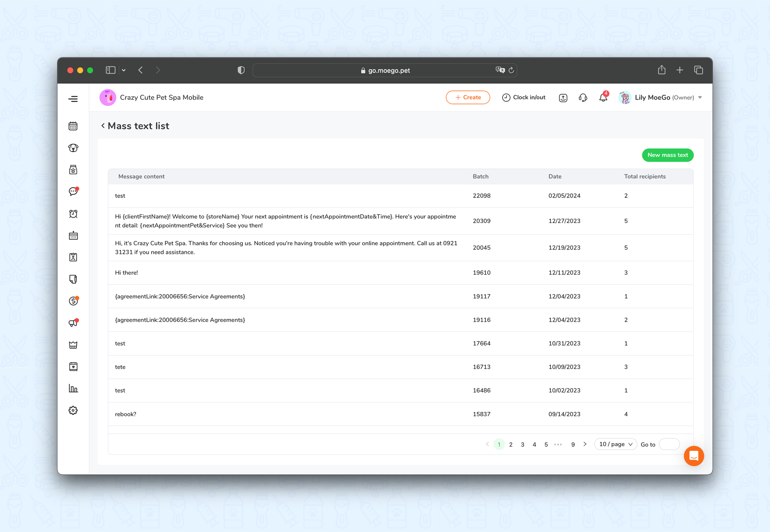Open the settings gear in sidebar
This screenshot has width=770, height=532.
click(x=73, y=410)
